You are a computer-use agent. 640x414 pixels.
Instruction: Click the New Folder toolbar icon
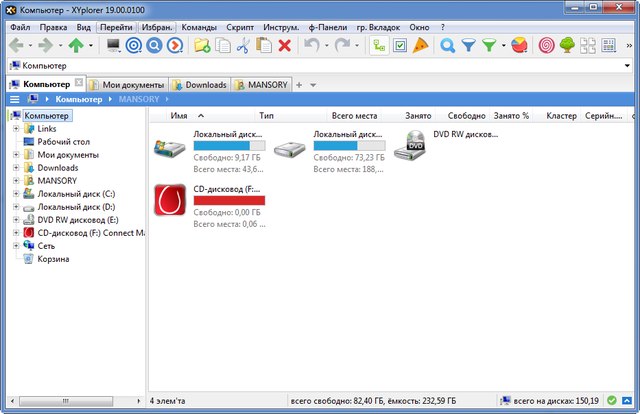[x=202, y=45]
